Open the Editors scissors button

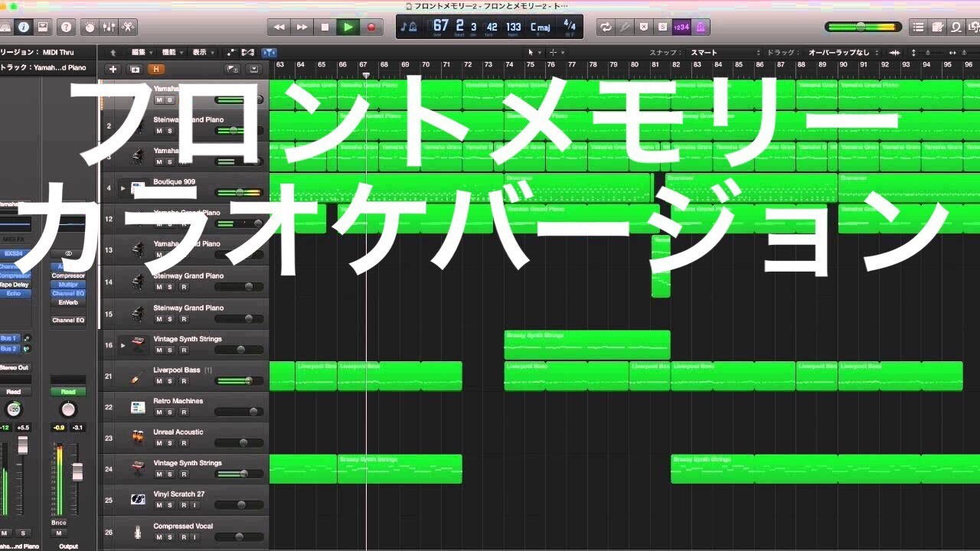pos(128,27)
